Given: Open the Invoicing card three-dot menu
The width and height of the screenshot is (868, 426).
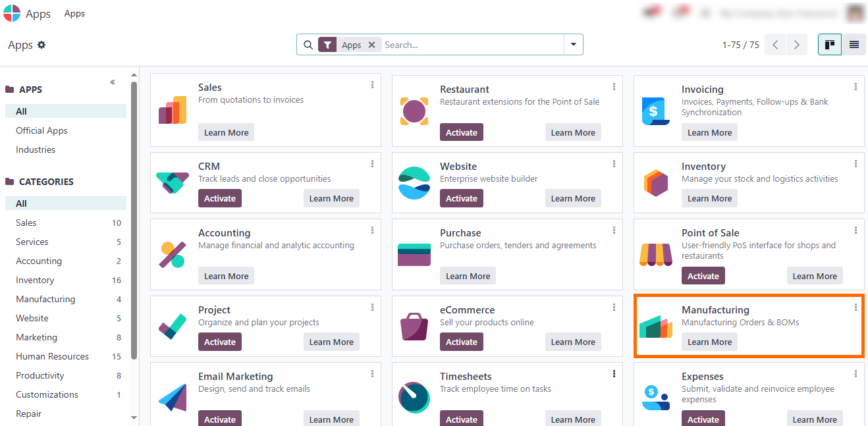Looking at the screenshot, I should 855,87.
